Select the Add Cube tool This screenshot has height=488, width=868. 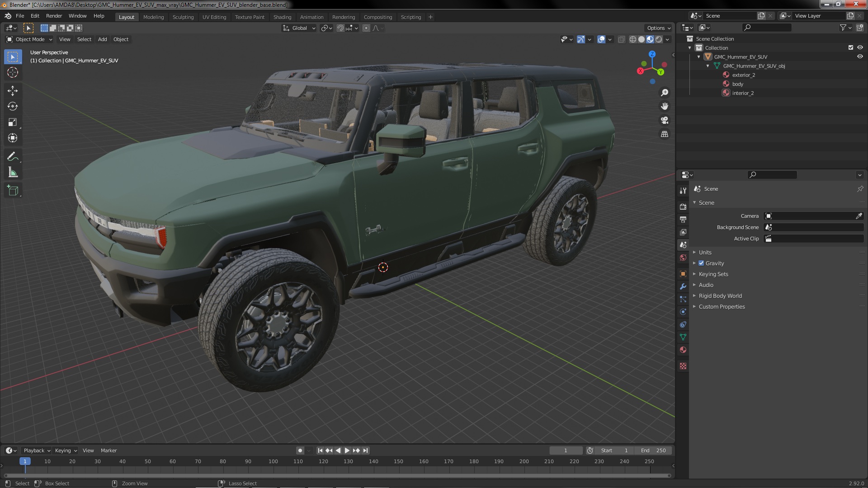(13, 191)
